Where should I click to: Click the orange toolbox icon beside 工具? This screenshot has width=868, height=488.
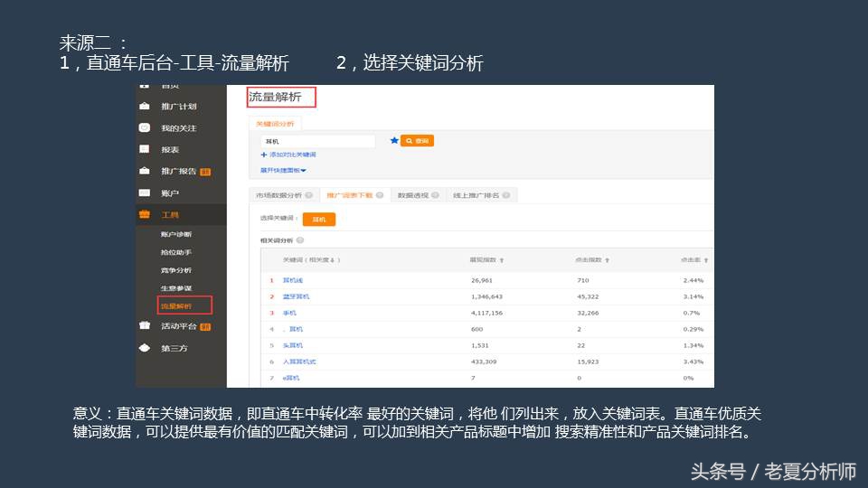(x=145, y=215)
